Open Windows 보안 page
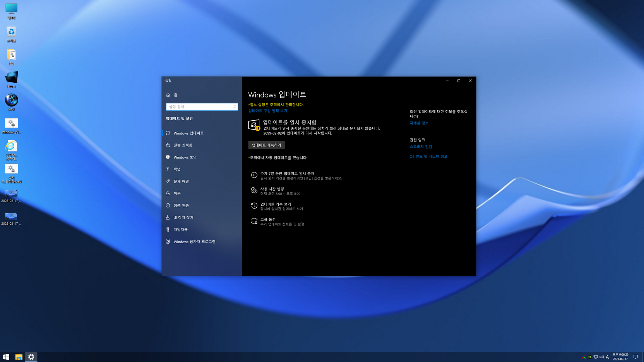Image resolution: width=644 pixels, height=362 pixels. pyautogui.click(x=202, y=157)
